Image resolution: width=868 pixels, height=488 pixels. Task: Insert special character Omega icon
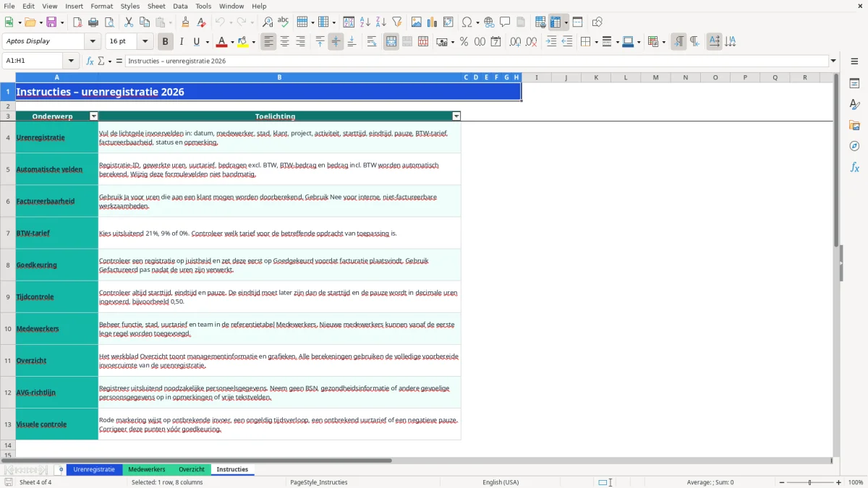[466, 22]
